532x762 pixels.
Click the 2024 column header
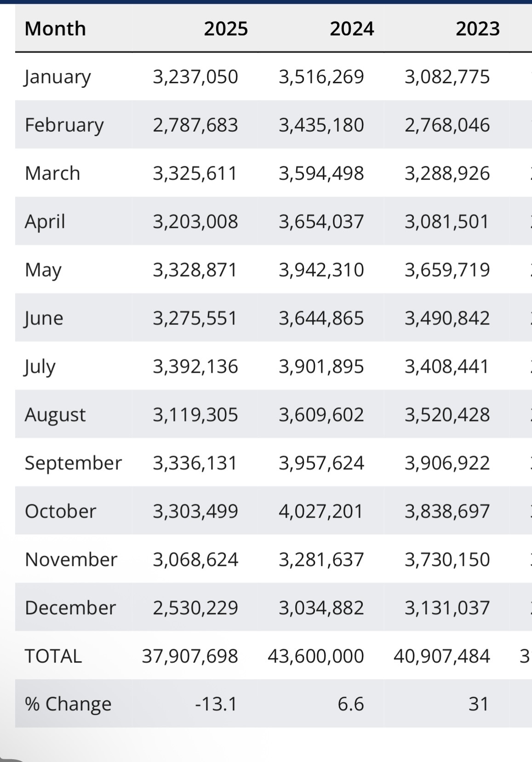[352, 29]
